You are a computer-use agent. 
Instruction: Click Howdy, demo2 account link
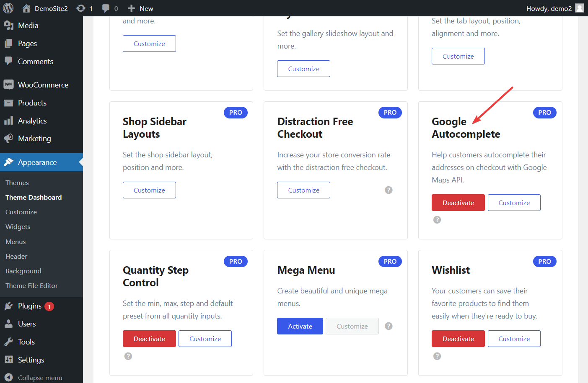pos(549,8)
